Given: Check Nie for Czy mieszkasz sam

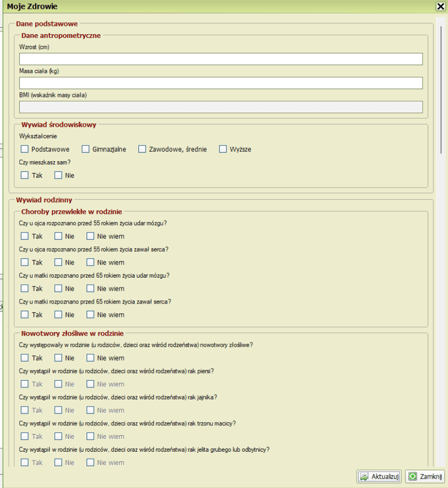Looking at the screenshot, I should tap(58, 176).
